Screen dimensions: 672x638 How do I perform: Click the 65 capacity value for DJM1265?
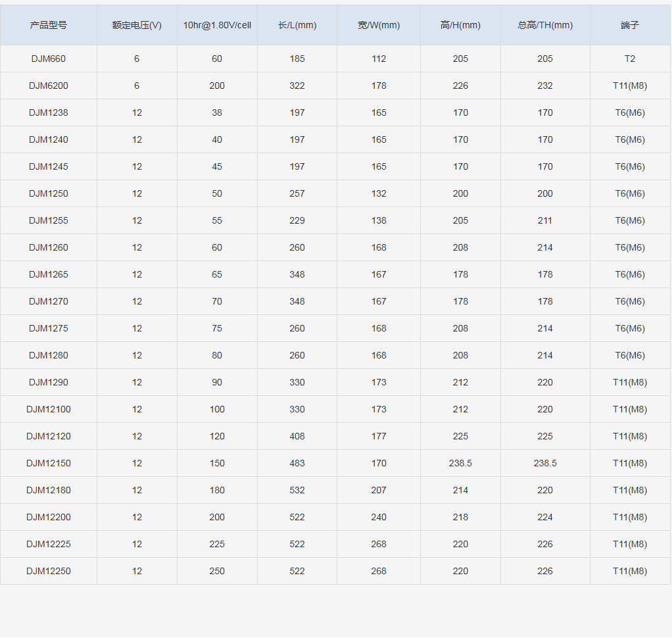(217, 275)
